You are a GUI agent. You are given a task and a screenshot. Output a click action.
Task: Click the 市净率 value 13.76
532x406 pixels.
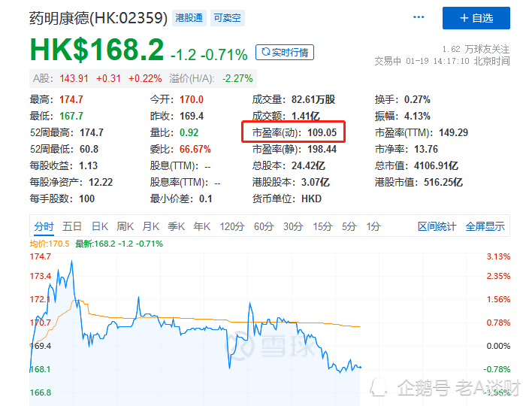pyautogui.click(x=426, y=149)
